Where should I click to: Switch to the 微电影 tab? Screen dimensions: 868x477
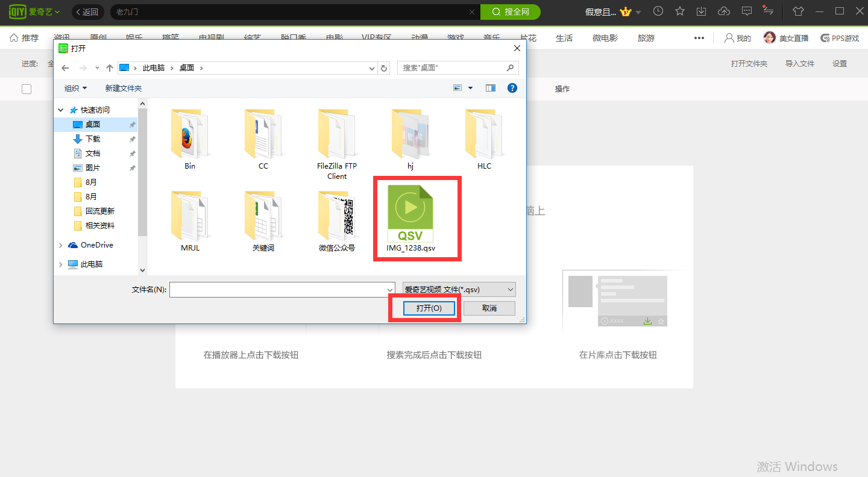[x=605, y=38]
